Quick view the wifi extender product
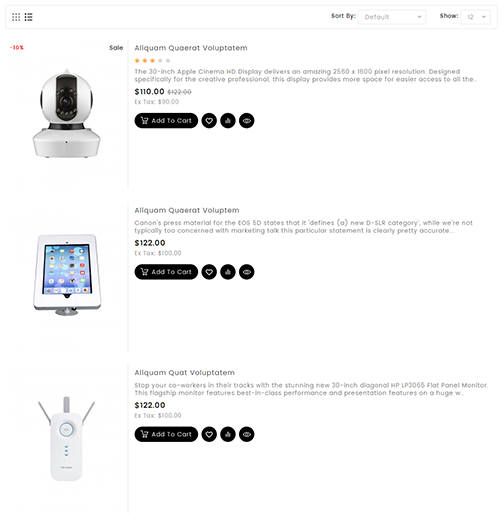The height and width of the screenshot is (528, 504). tap(247, 434)
